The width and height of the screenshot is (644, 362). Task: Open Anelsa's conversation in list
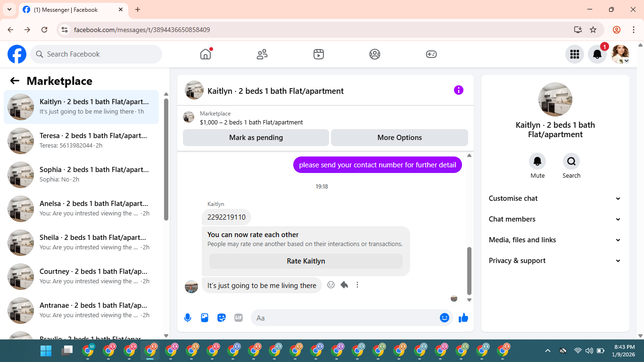[x=81, y=209]
